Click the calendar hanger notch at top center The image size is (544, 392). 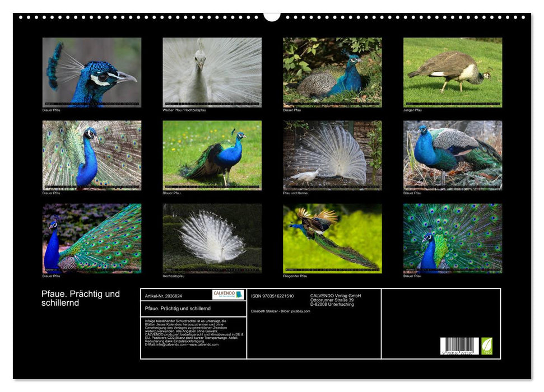click(272, 16)
